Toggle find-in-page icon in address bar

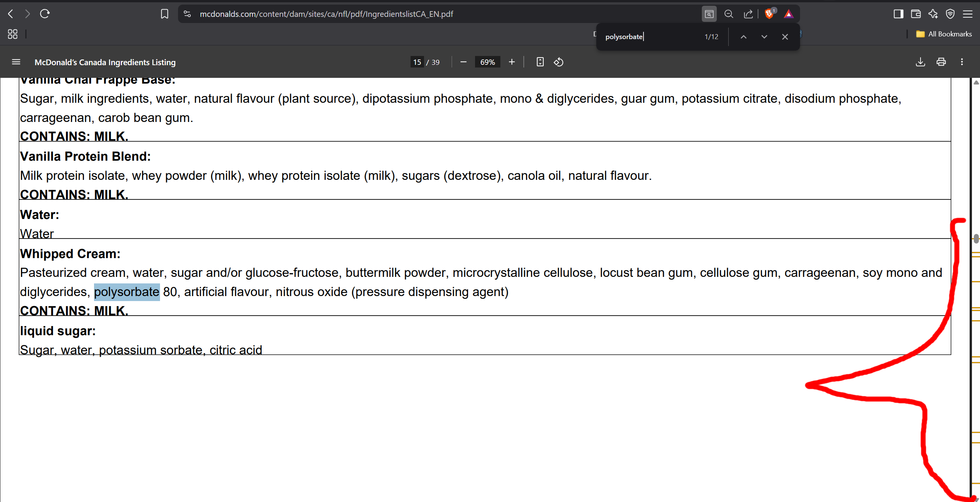click(709, 14)
